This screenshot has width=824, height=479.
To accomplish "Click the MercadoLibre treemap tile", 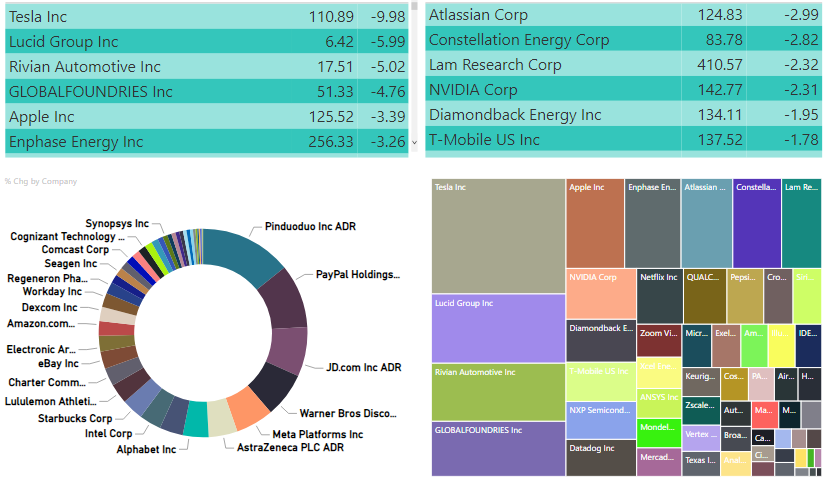I will coord(659,462).
